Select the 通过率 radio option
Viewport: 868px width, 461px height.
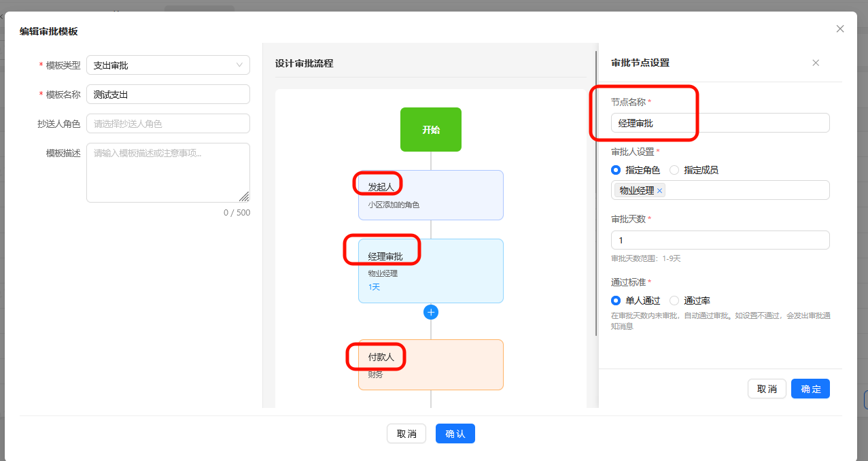[x=674, y=301]
